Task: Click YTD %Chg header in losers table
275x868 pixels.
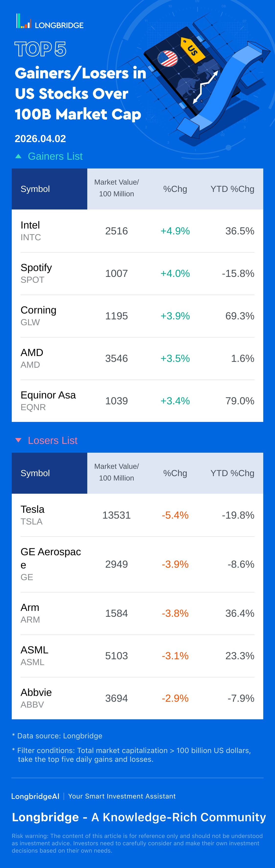Action: tap(232, 473)
